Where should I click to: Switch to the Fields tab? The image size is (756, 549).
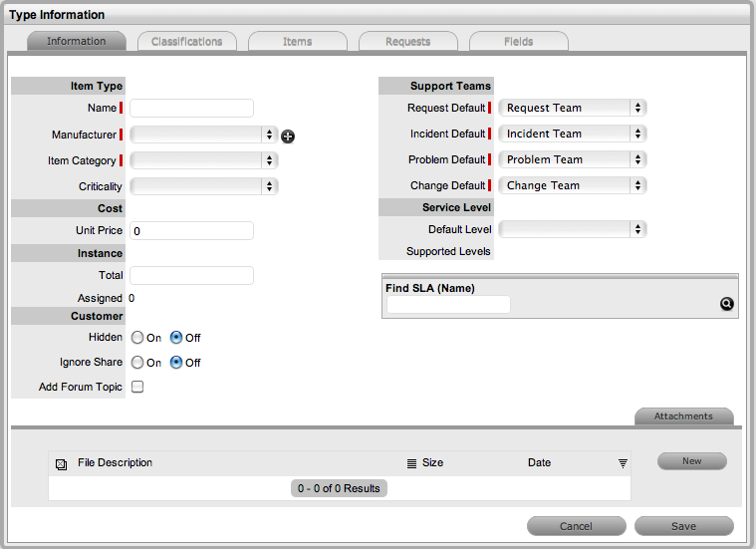(x=519, y=42)
